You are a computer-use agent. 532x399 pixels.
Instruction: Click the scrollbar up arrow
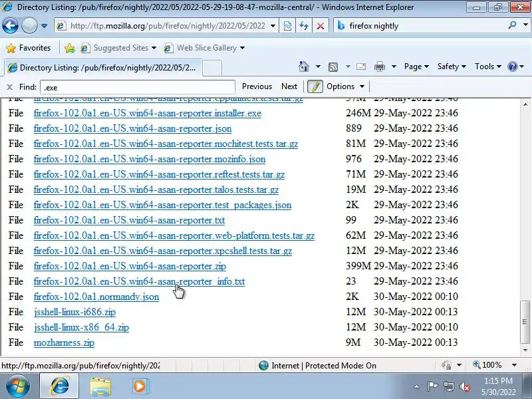[525, 104]
